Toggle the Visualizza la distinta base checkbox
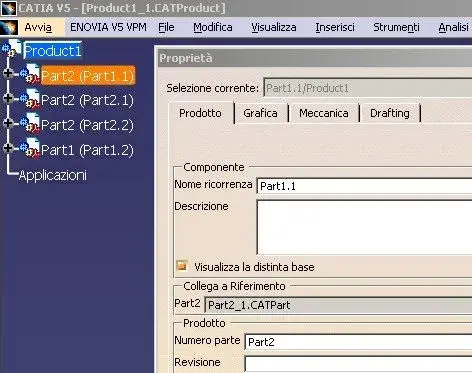Image resolution: width=472 pixels, height=373 pixels. pyautogui.click(x=182, y=266)
